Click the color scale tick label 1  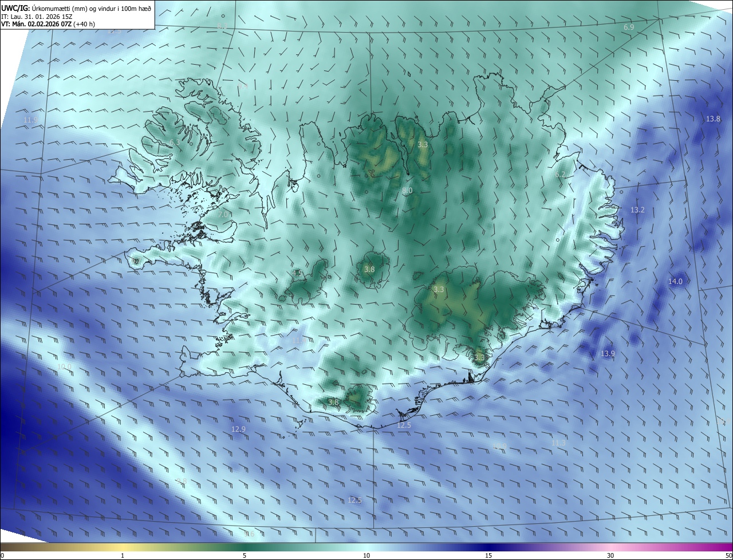(123, 555)
